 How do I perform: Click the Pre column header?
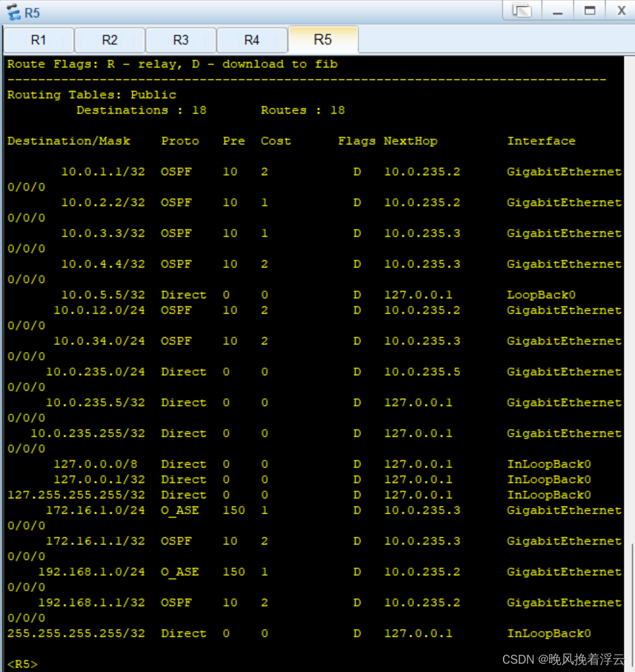234,141
